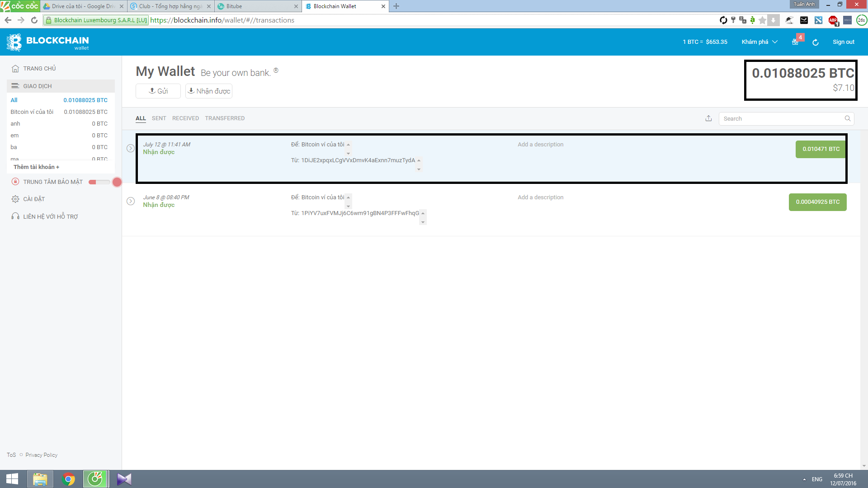This screenshot has width=868, height=488.
Task: Toggle the wallet balance currency display
Action: point(802,74)
